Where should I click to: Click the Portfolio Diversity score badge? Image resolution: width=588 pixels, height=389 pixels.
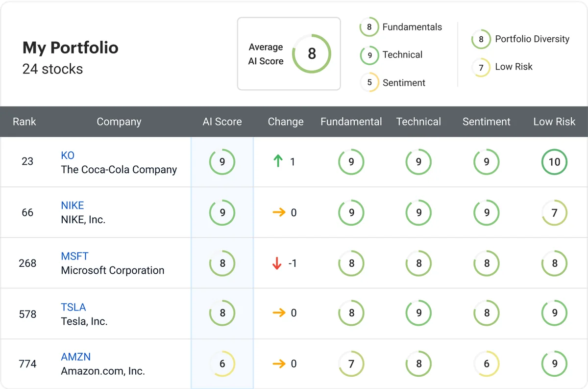(481, 39)
